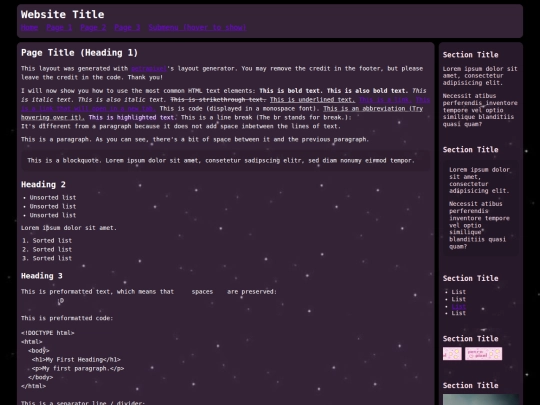The image size is (540, 405).
Task: Go to Page 1 in the navigation
Action: [x=59, y=28]
